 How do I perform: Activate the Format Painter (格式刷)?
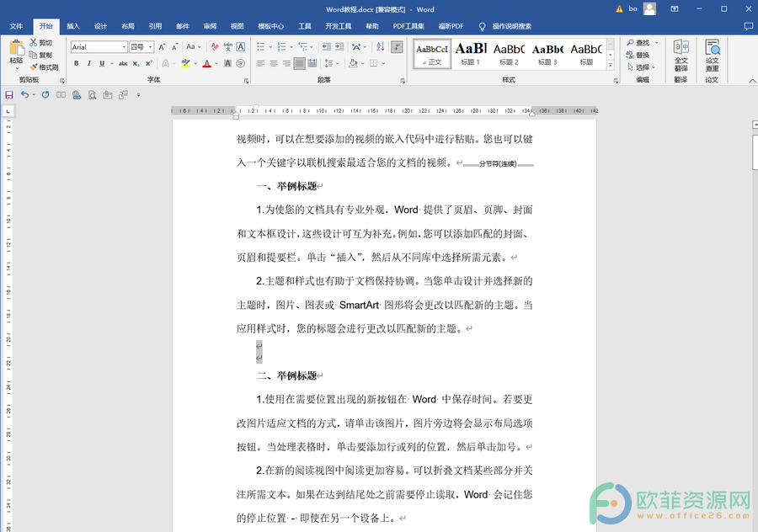point(44,67)
